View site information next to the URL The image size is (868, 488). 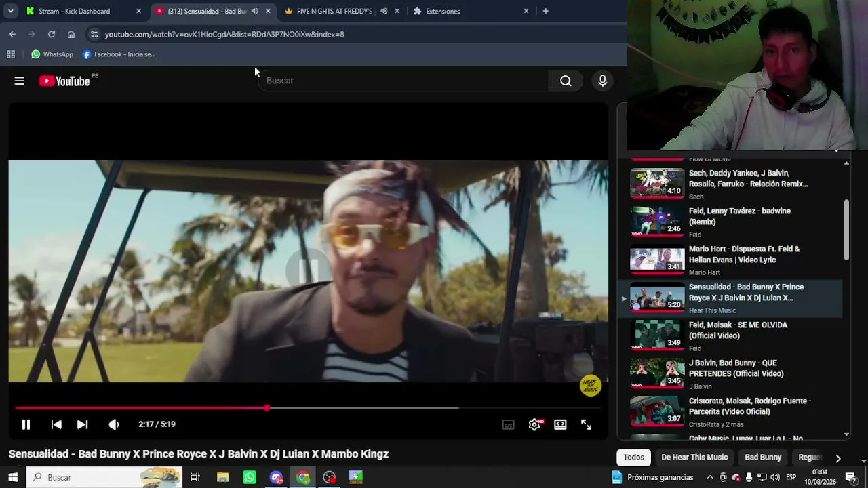point(94,34)
